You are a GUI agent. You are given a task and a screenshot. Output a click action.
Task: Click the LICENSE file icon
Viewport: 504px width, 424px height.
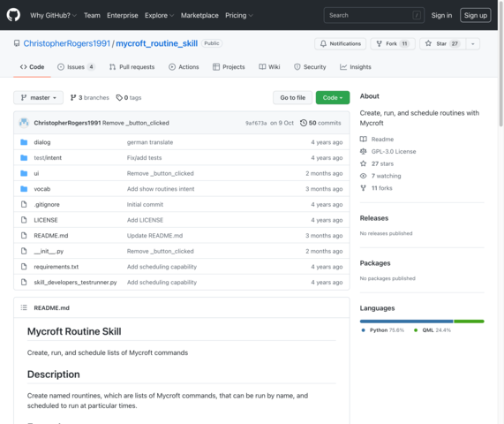coord(24,220)
